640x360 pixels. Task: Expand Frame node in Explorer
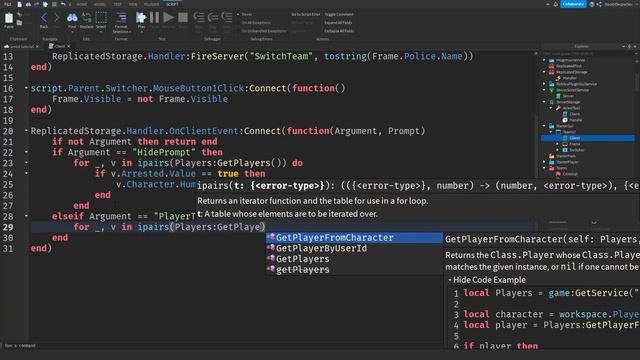(558, 144)
